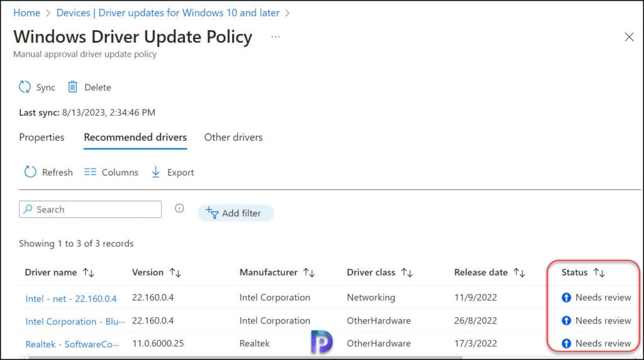Click the Needs review icon for Networking row

click(567, 298)
